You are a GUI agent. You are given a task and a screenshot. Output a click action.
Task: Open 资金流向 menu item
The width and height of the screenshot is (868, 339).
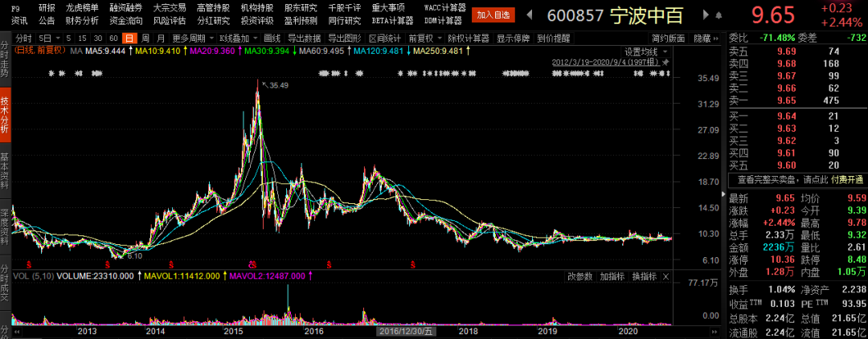[125, 21]
